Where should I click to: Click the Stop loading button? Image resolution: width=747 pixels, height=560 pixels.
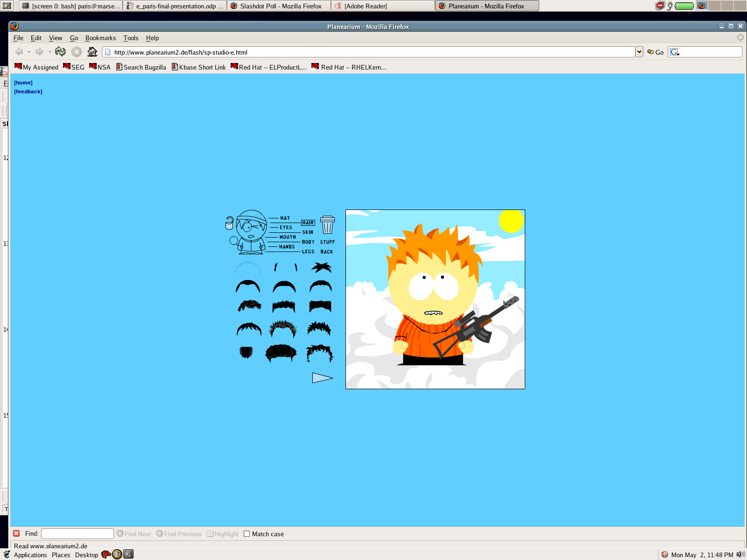pos(77,52)
